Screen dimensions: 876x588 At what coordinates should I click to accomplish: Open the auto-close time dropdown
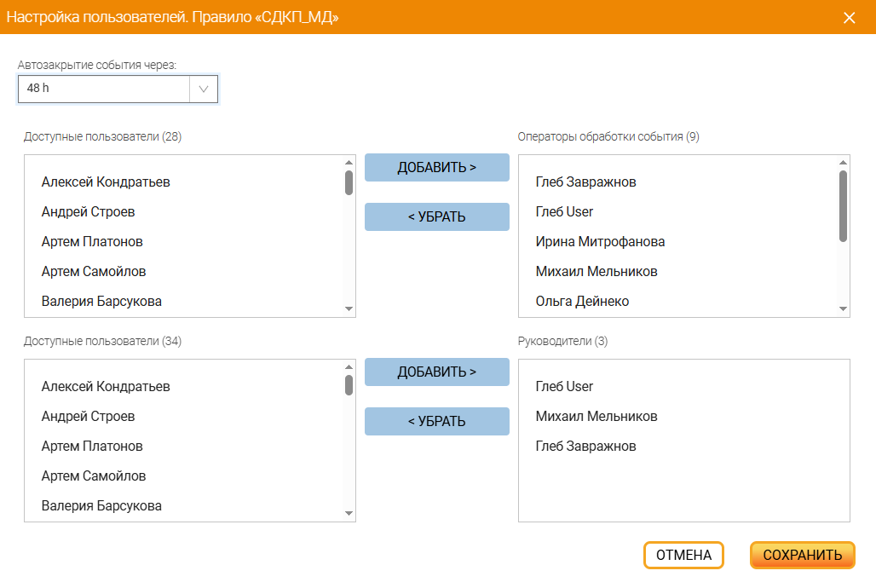(x=203, y=89)
